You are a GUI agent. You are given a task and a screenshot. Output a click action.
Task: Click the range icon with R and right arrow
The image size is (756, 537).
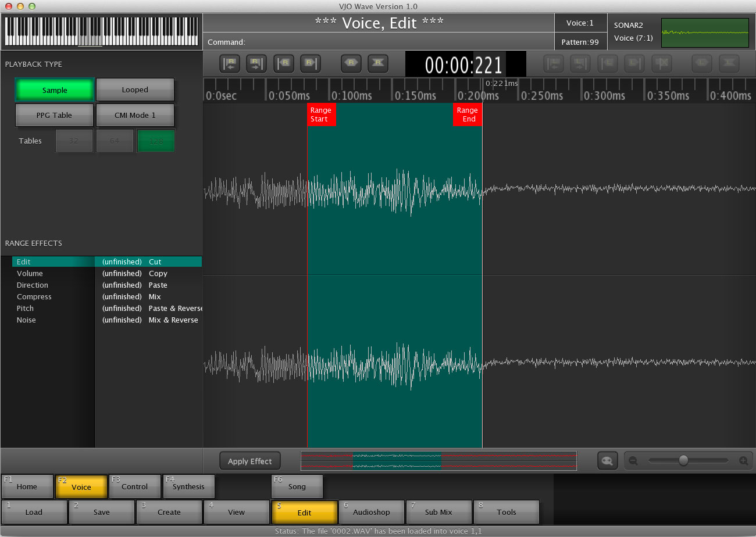[256, 63]
